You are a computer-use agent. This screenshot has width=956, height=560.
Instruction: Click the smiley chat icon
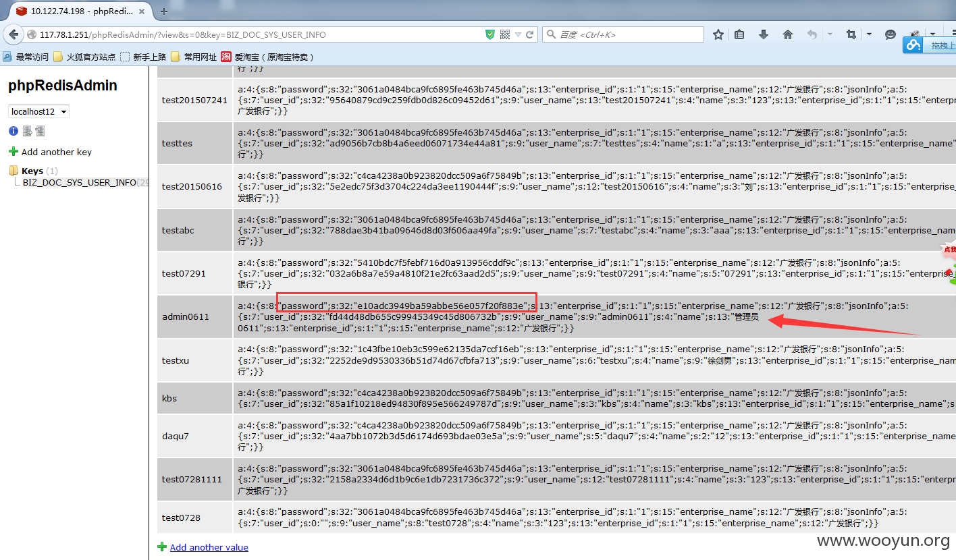point(891,34)
